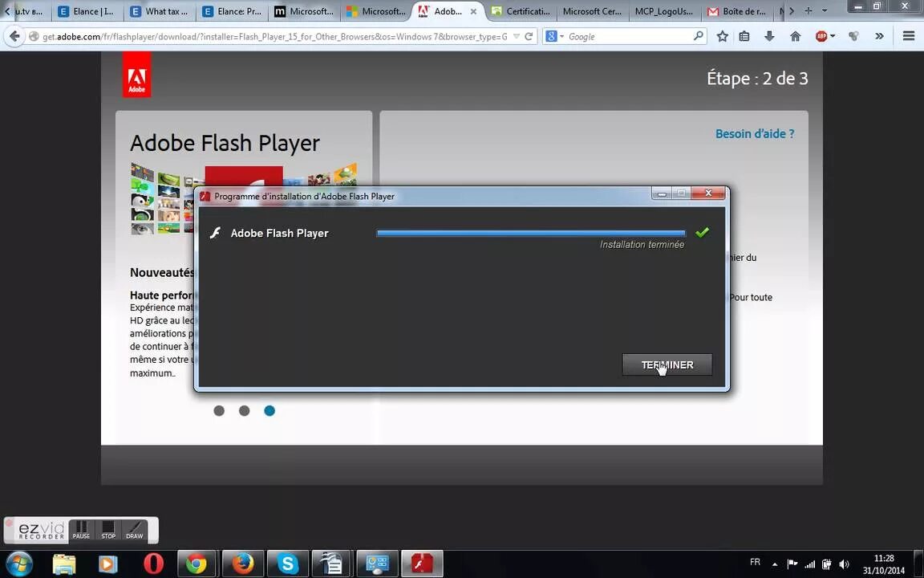924x578 pixels.
Task: Open Windows Explorer from taskbar
Action: tap(63, 564)
